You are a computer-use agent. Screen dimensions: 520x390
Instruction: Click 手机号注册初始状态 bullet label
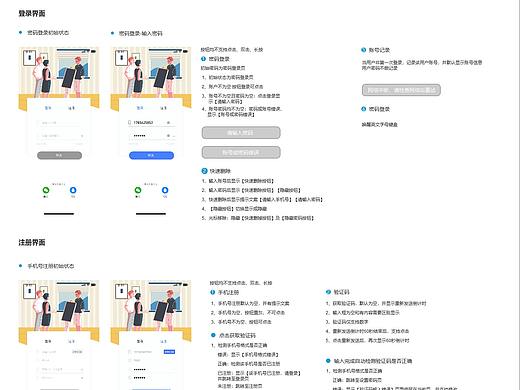(x=50, y=266)
